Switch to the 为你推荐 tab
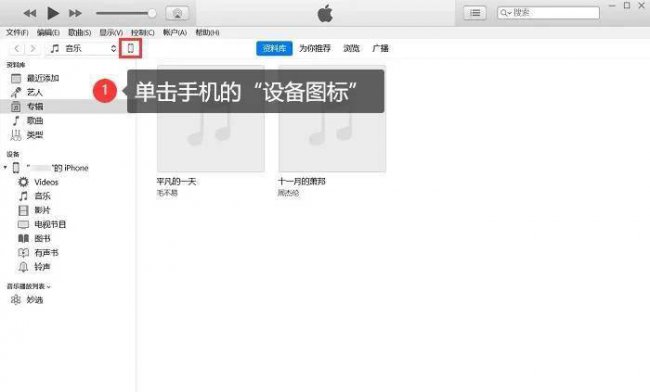Viewport: 650px width, 392px height. tap(315, 48)
